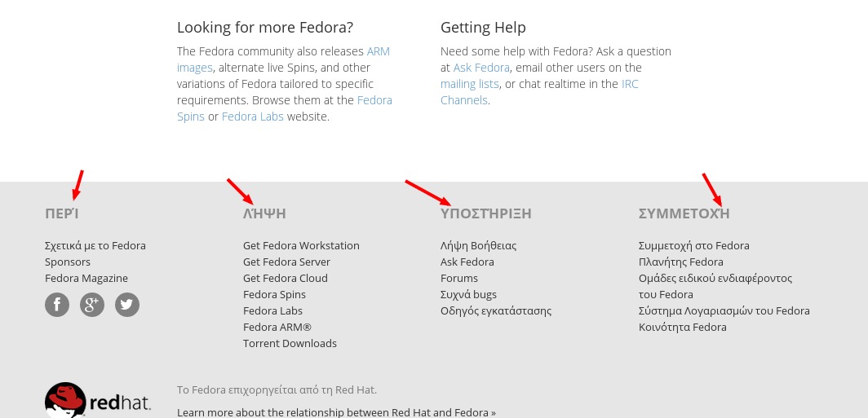Open Get Fedora Cloud footer link

point(285,278)
